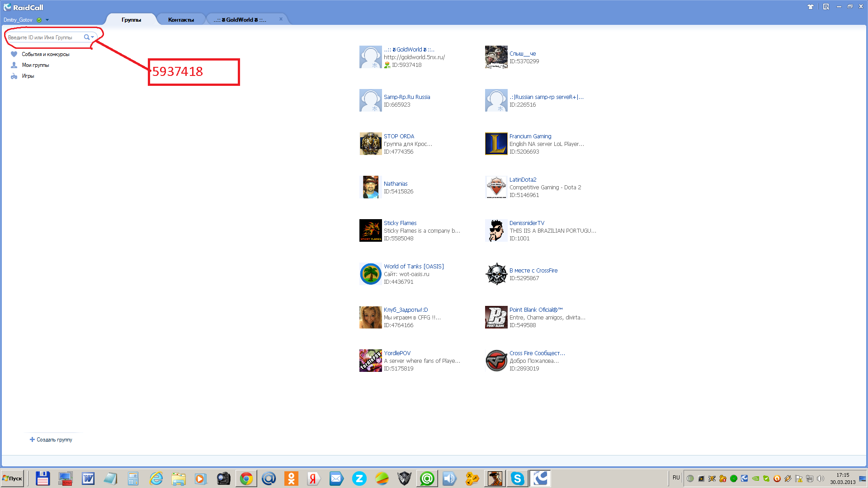Open Zello Z icon in taskbar
Screen dimensions: 868x488
point(359,479)
